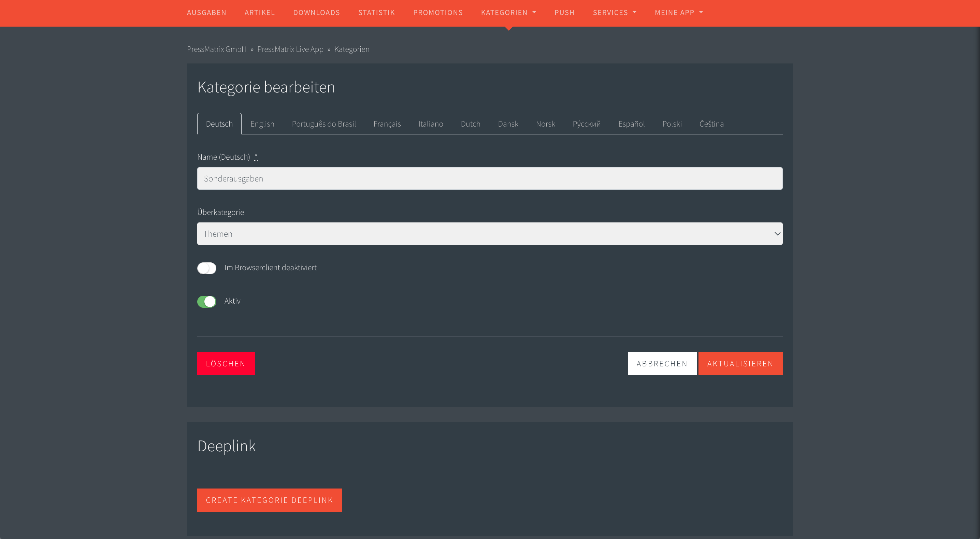Viewport: 980px width, 539px height.
Task: Switch to the Dutch tab
Action: pos(470,123)
